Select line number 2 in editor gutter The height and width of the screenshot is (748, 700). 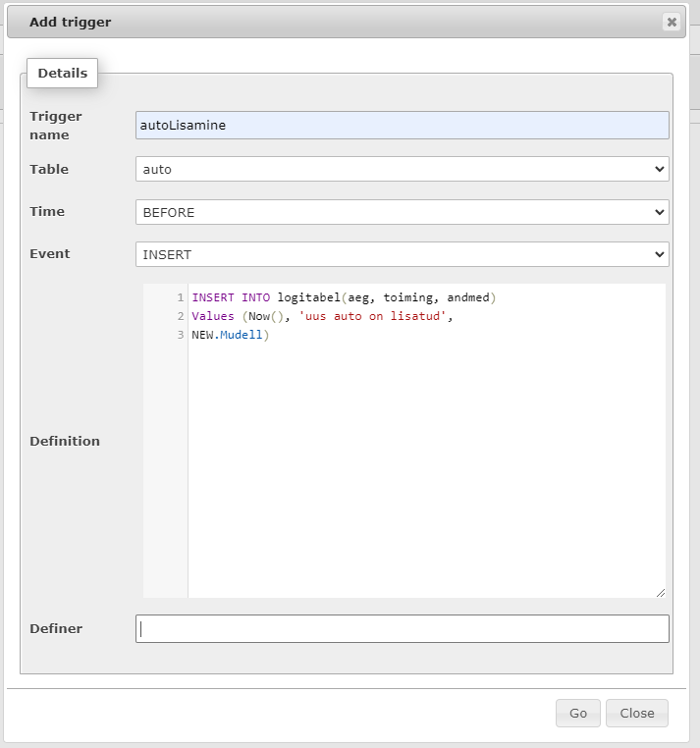[181, 316]
